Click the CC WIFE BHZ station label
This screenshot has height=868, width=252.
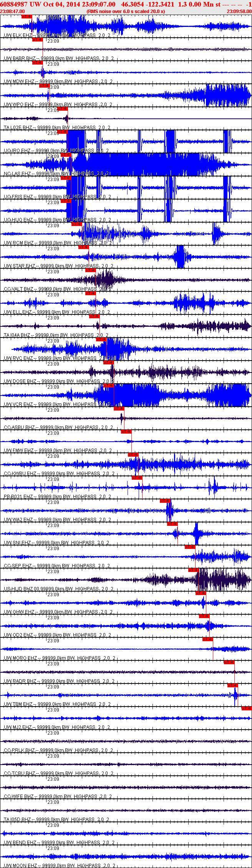pos(58,796)
